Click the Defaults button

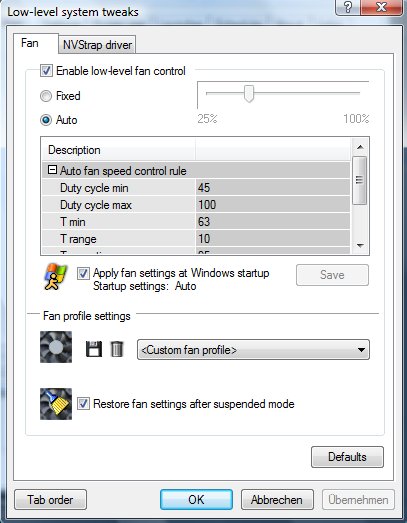tap(347, 457)
